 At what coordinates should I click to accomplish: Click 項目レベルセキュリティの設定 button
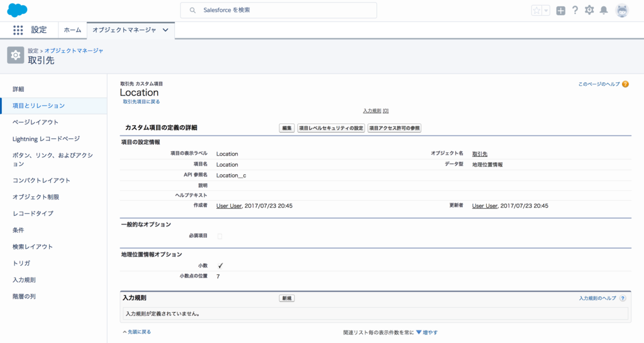tap(331, 128)
